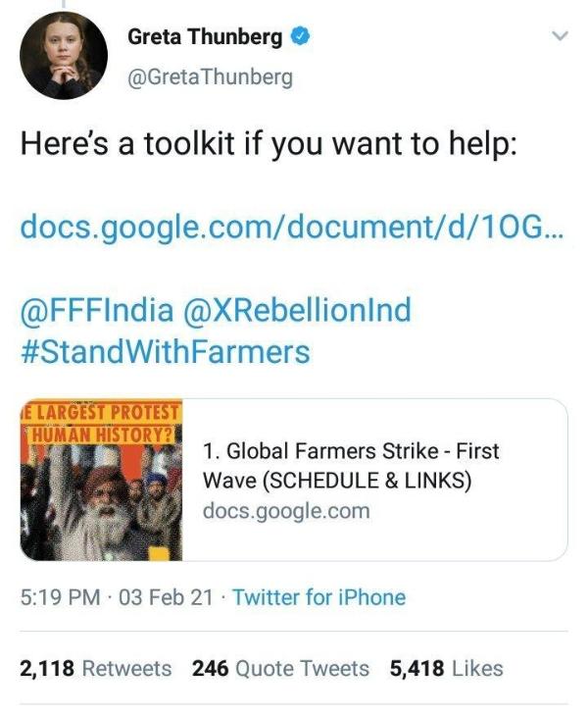View the 246 Quote Tweets
Viewport: 588px width, 716px height.
click(280, 669)
